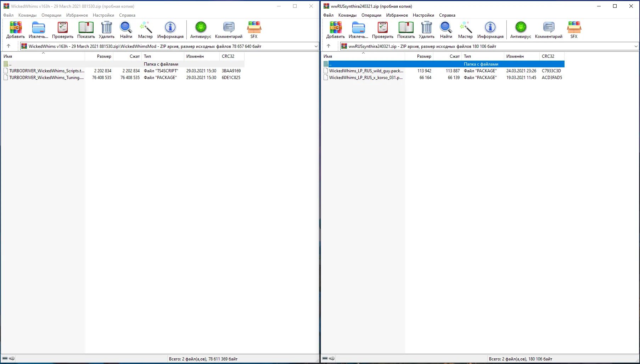The width and height of the screenshot is (640, 364).
Task: Click Найти magnifier icon in right window
Action: (x=446, y=30)
